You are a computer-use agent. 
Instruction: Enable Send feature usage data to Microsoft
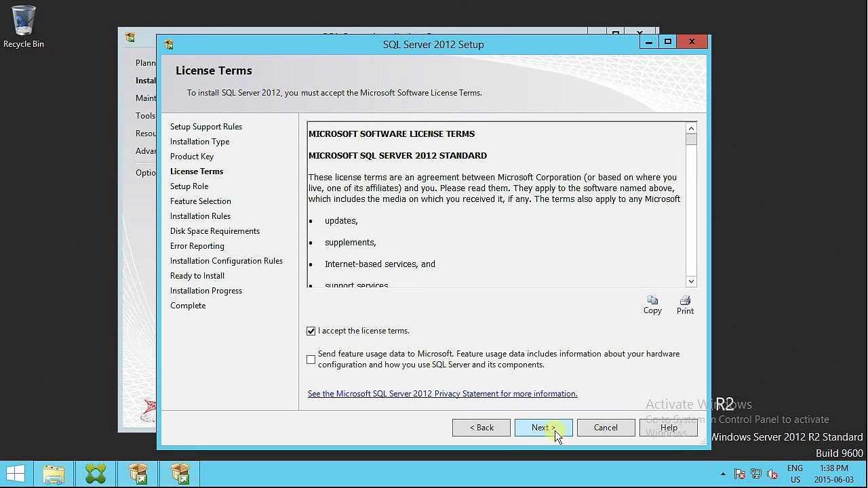click(311, 359)
